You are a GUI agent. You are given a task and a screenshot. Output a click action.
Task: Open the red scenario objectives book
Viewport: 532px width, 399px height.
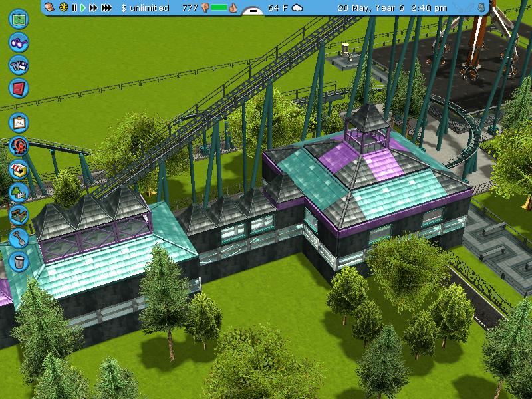point(19,88)
